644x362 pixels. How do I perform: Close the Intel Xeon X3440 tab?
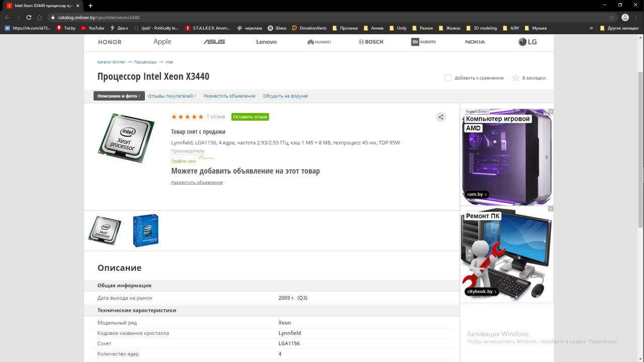(x=78, y=6)
